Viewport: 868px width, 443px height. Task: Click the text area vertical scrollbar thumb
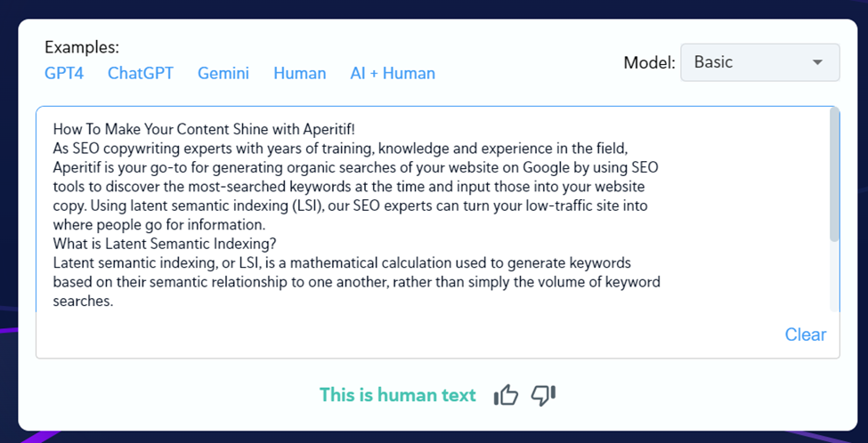834,174
